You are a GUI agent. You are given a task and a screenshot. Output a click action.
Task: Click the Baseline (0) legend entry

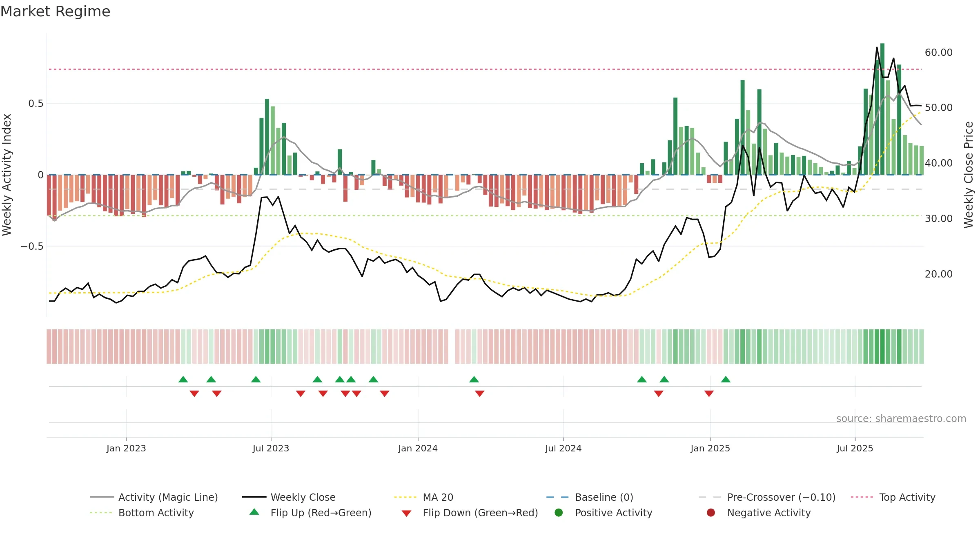tap(590, 497)
